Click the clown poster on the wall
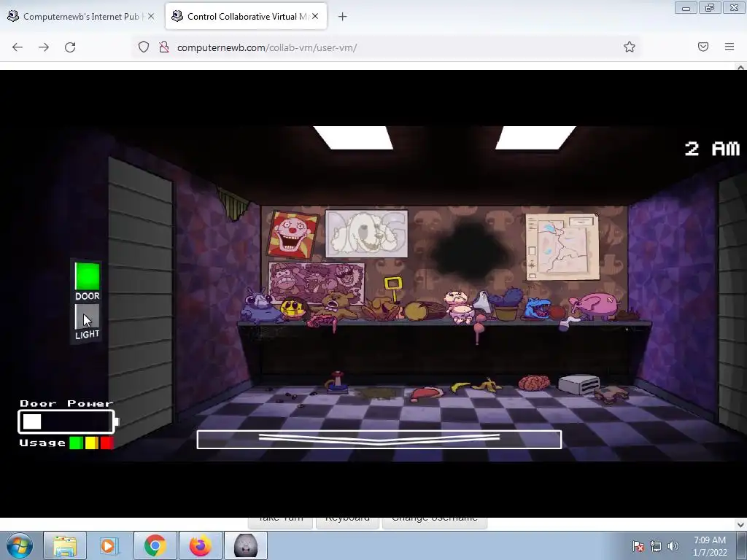 [x=293, y=236]
